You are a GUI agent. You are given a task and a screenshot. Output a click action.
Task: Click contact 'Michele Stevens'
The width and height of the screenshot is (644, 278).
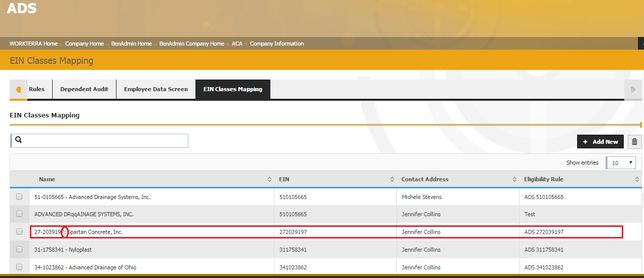click(x=421, y=197)
